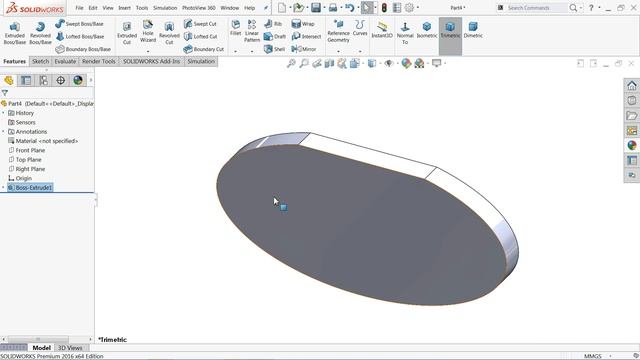Choose the Swept Boss/Base tool
This screenshot has height=360, width=640.
79,24
